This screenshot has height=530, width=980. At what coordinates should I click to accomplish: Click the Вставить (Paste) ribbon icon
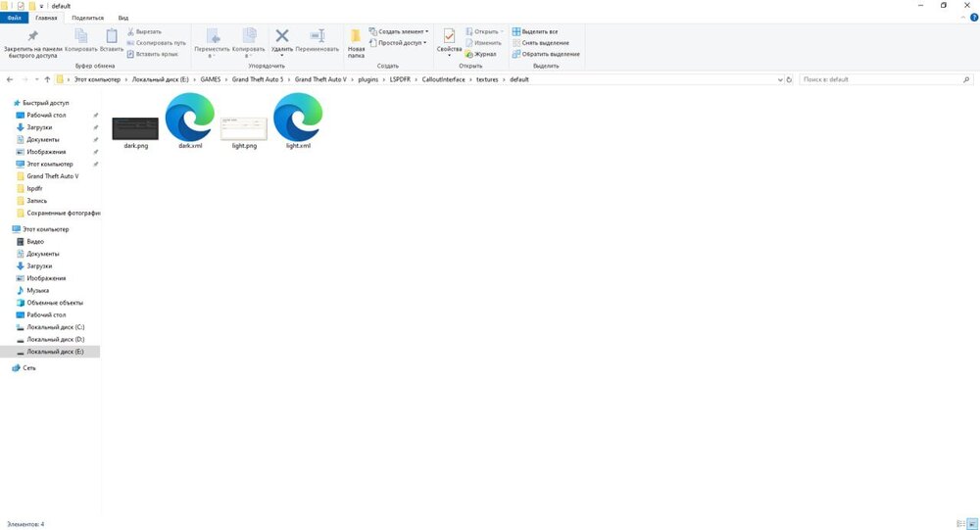[112, 36]
